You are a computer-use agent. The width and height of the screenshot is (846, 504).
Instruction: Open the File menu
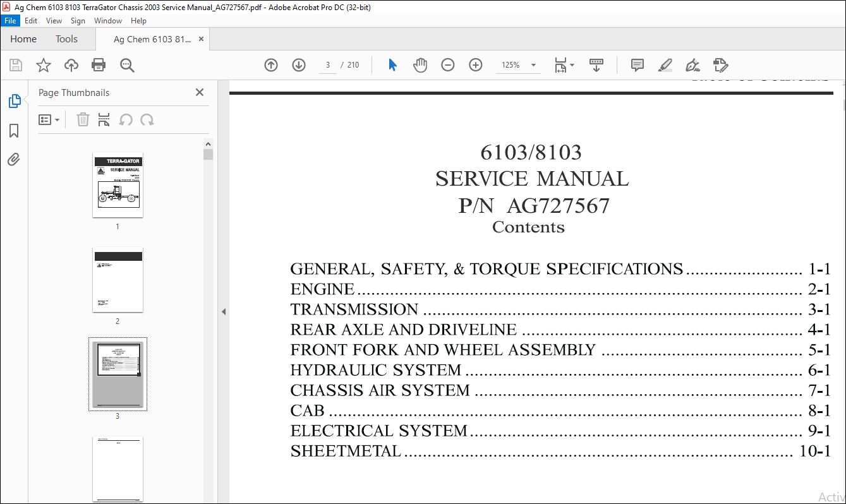click(x=11, y=21)
